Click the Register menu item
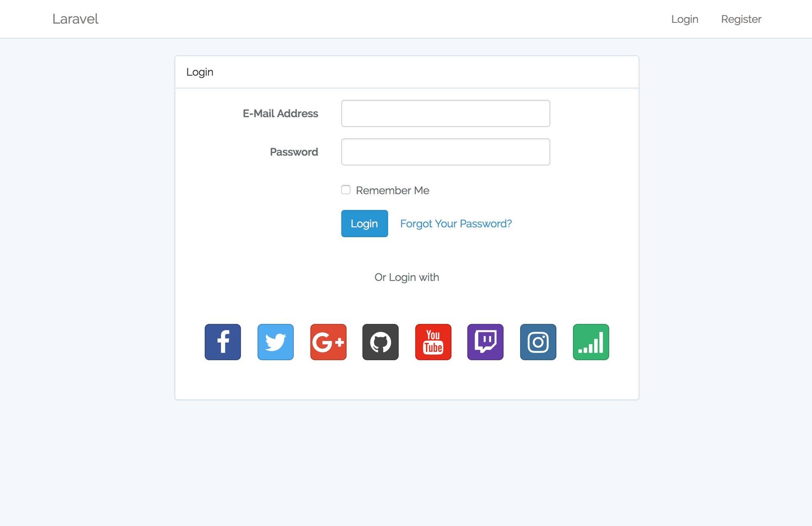Viewport: 812px width, 526px height. [741, 19]
